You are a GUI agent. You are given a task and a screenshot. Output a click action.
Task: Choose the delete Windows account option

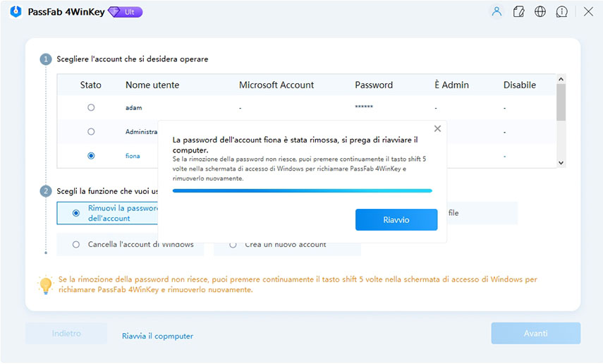(x=76, y=245)
